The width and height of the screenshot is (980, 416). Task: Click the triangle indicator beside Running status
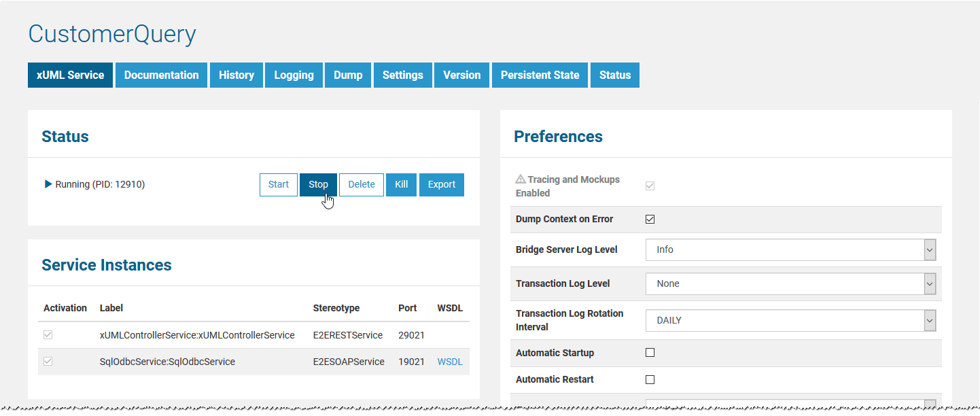[48, 184]
